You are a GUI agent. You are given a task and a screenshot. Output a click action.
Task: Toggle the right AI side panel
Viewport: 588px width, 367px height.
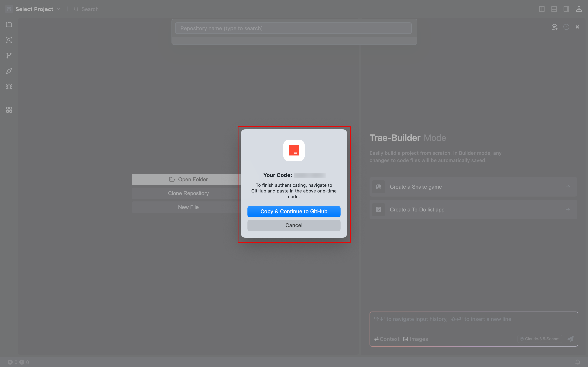point(566,9)
